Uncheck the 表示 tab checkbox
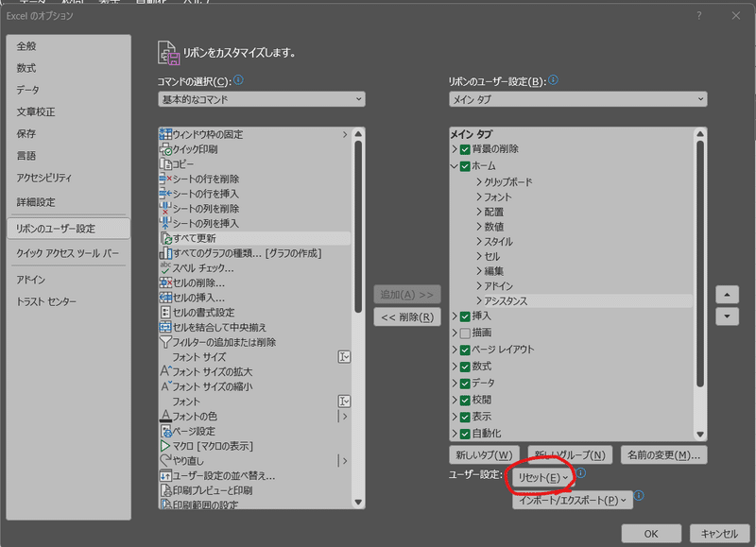 point(465,417)
